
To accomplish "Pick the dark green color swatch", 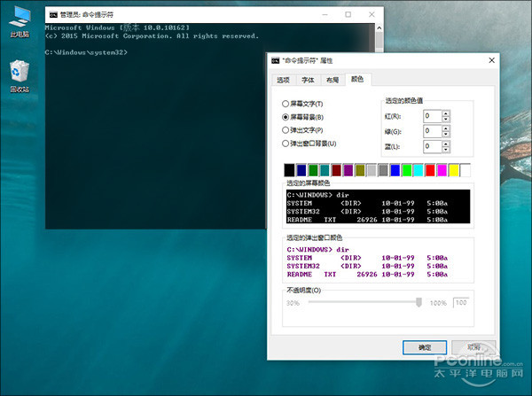I will pyautogui.click(x=313, y=170).
